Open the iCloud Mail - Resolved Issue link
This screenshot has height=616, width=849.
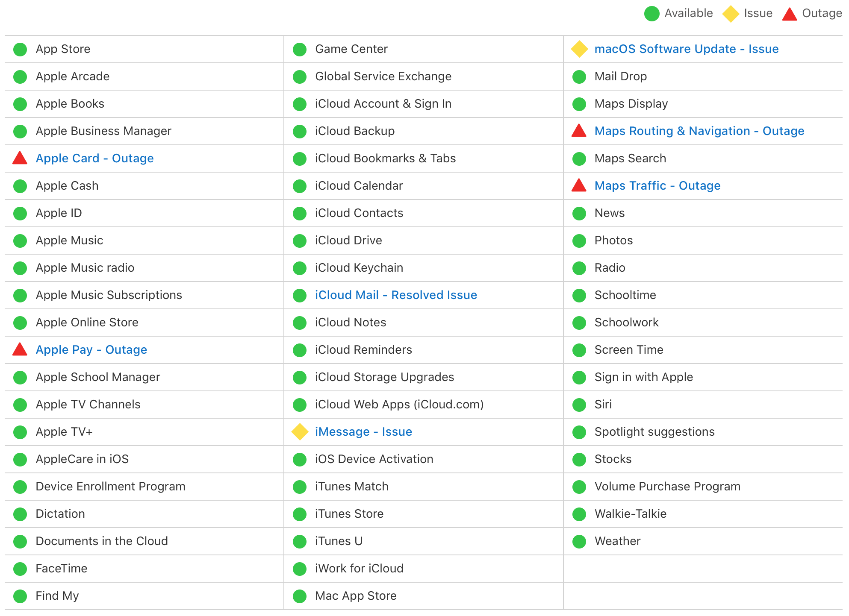pos(396,295)
